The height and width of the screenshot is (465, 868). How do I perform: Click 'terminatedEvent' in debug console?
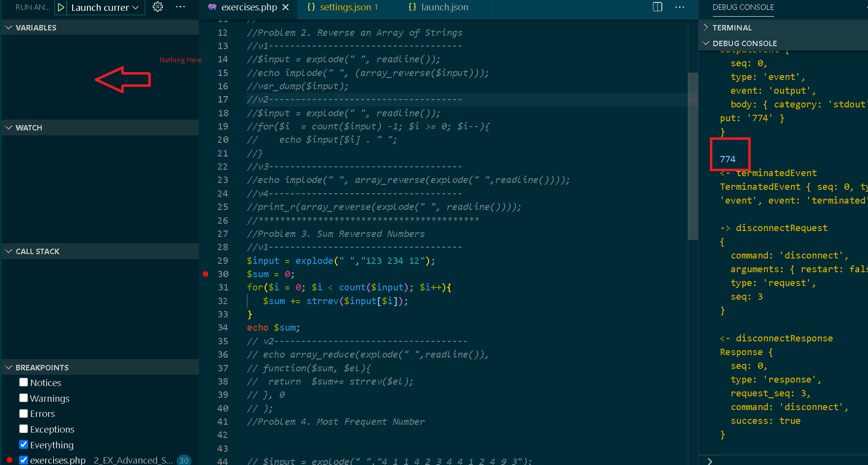776,173
